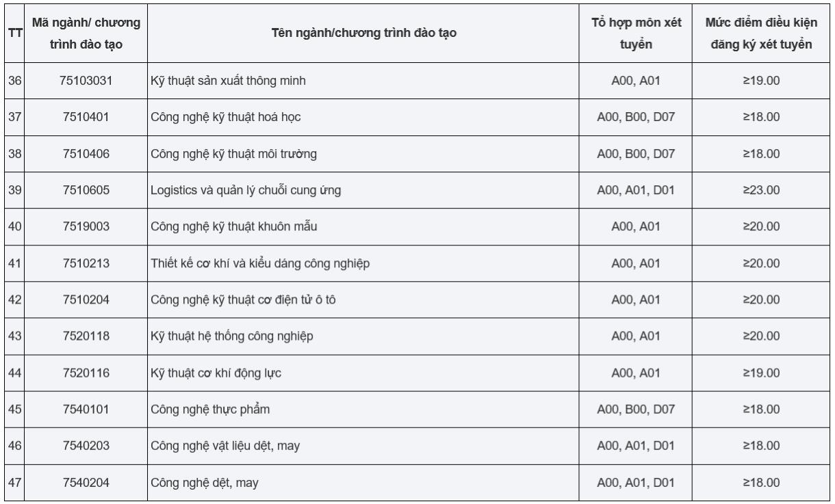Click 'Công nghệ kỹ thuật hoá học' text

[226, 117]
